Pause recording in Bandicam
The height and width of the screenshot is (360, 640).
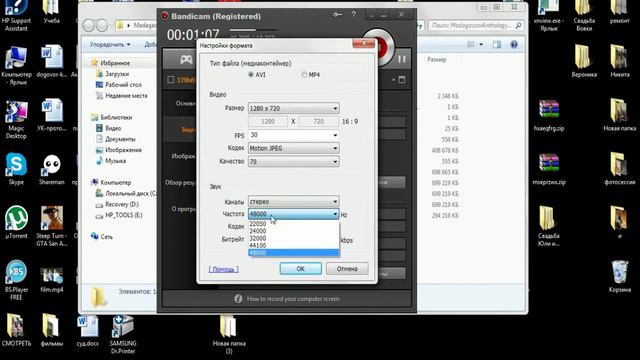[x=402, y=59]
